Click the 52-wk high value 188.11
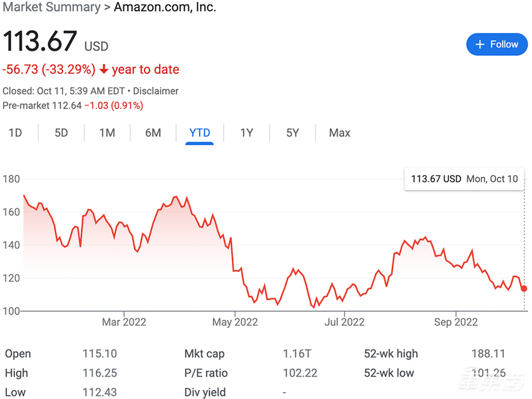This screenshot has height=399, width=532. [x=488, y=354]
